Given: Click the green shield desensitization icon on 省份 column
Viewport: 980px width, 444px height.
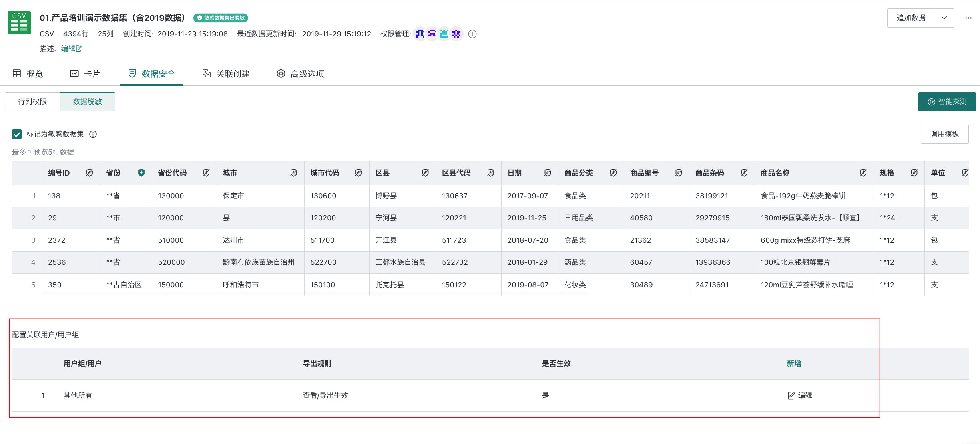Looking at the screenshot, I should [142, 173].
